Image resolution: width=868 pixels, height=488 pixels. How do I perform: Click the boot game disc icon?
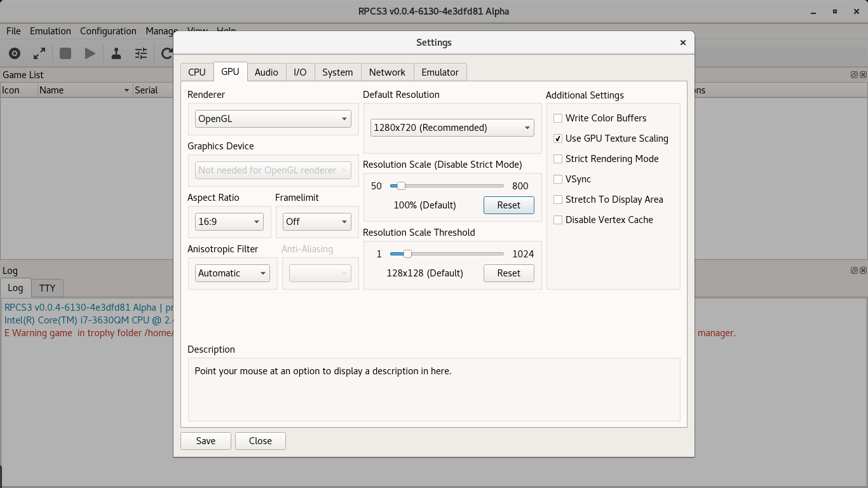(15, 54)
